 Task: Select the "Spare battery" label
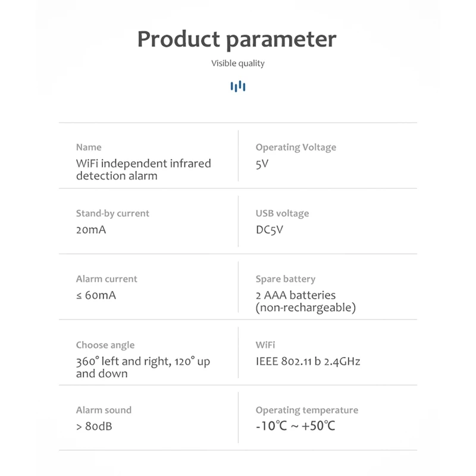286,278
